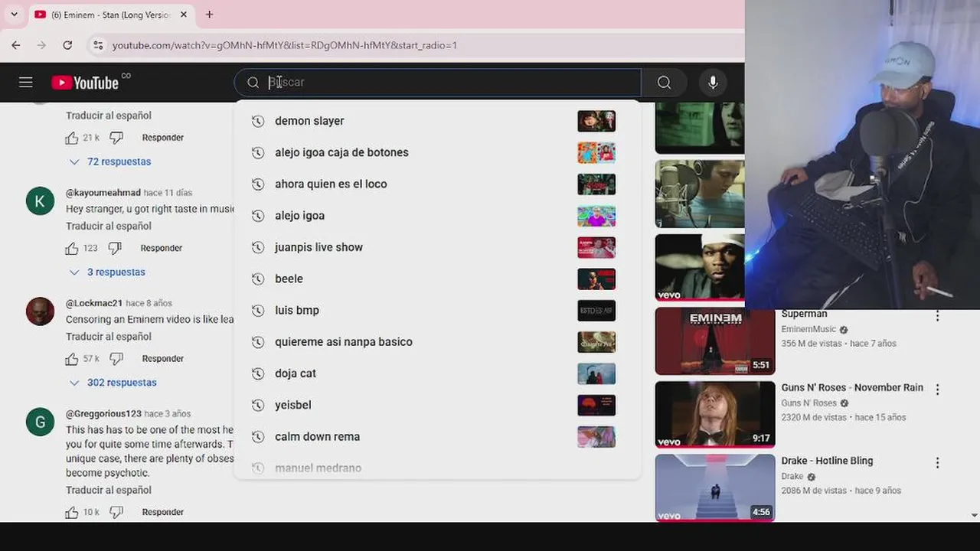The height and width of the screenshot is (551, 980).
Task: Reply to the @kayoumeahmad comment
Action: point(162,248)
